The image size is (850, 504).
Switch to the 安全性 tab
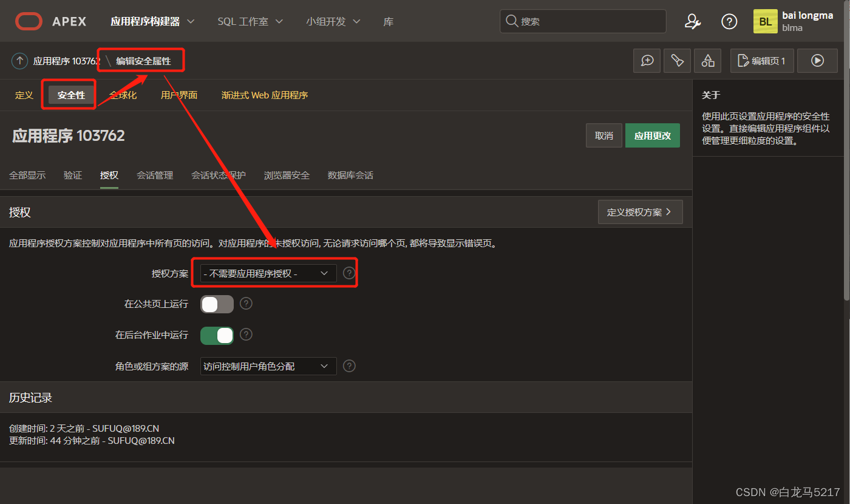point(72,95)
